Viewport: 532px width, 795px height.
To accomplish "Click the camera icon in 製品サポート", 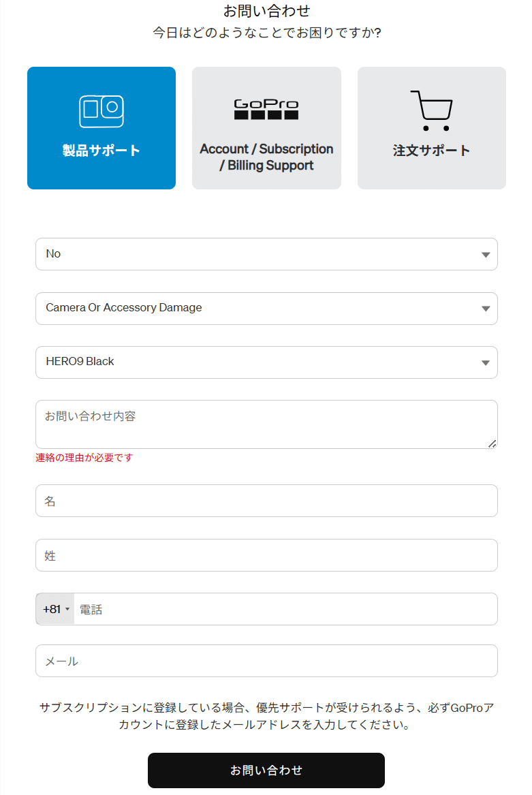I will 101,111.
